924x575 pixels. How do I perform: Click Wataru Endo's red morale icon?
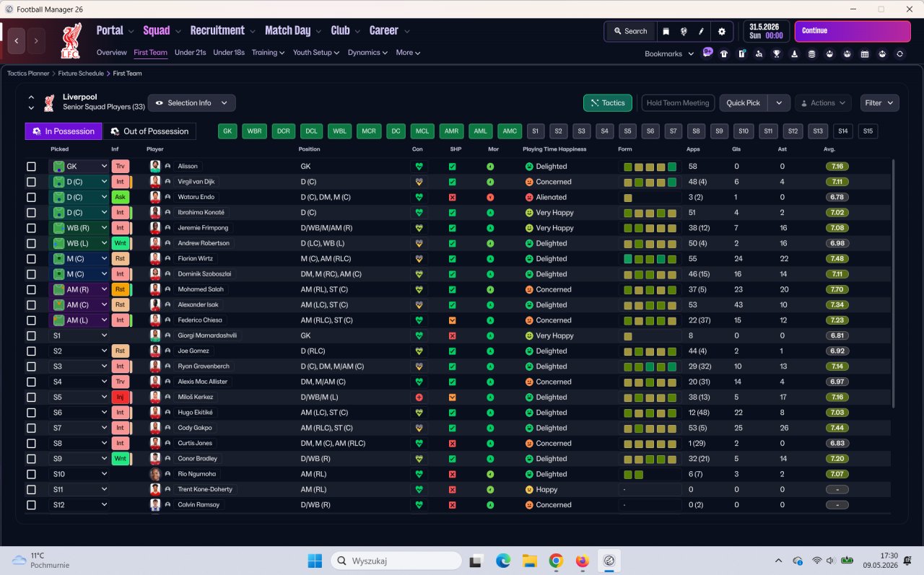tap(490, 197)
